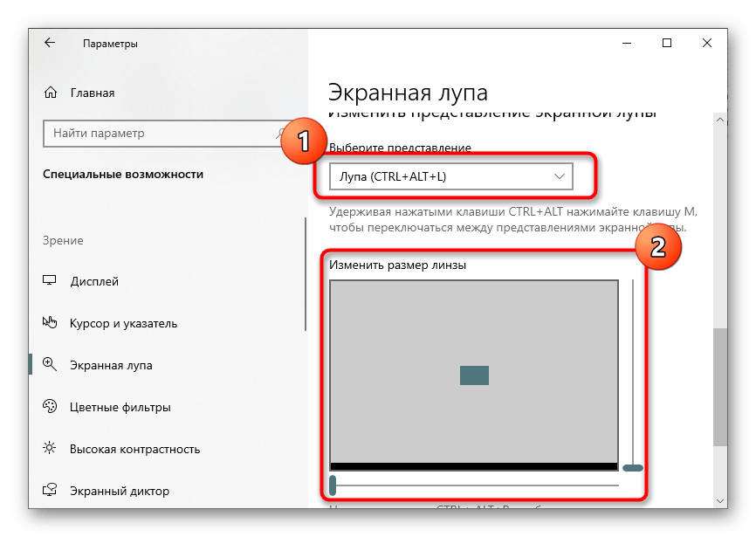Open the Дисплей monitor icon in the sidebar

tap(50, 281)
